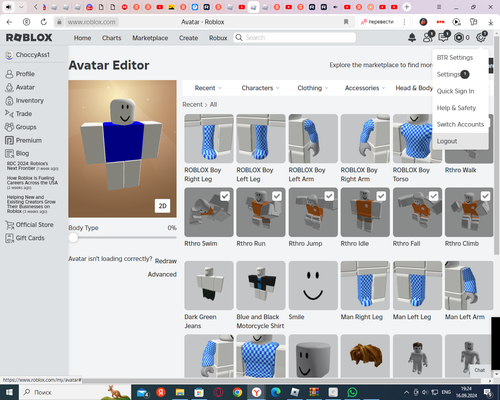Image resolution: width=500 pixels, height=400 pixels.
Task: Go to Charts in the top navigation
Action: (111, 38)
